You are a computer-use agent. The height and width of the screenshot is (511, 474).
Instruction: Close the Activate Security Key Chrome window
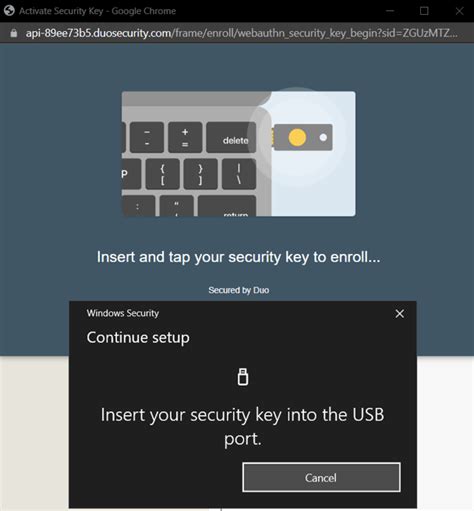459,11
